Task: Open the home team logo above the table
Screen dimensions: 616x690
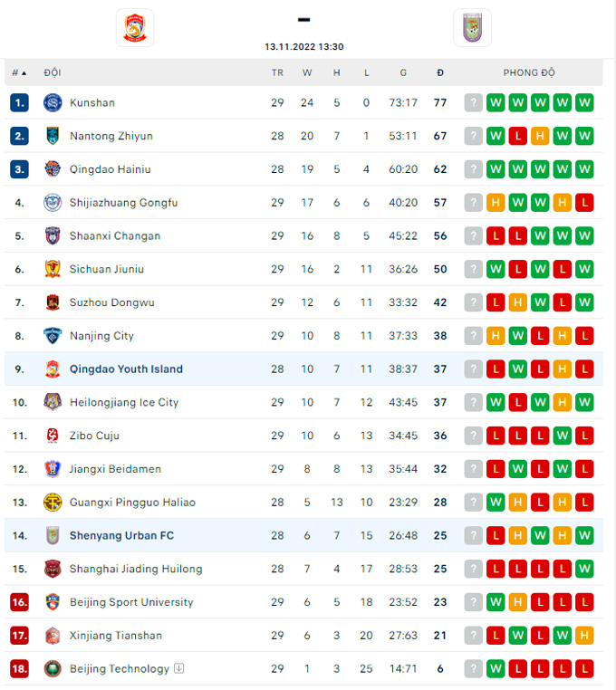Action: tap(135, 27)
